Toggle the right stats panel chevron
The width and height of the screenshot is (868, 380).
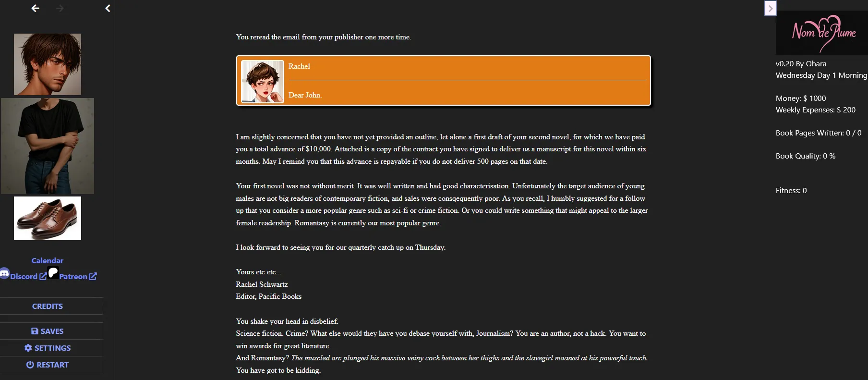(770, 8)
